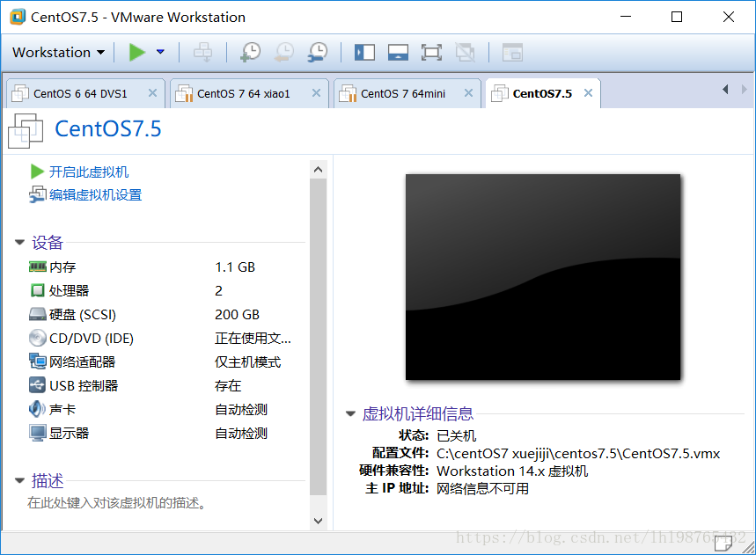This screenshot has height=555, width=756.
Task: Click the 仅主机模式 network value
Action: (248, 361)
